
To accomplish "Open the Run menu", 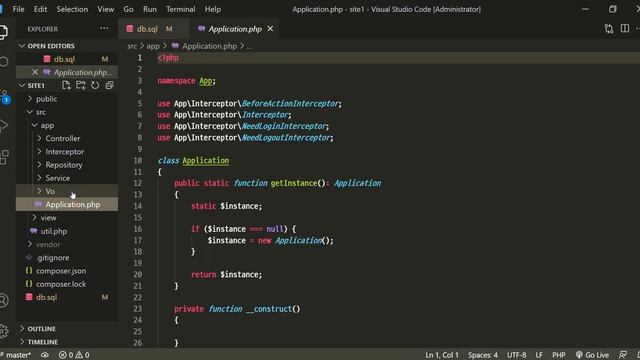I will point(150,9).
